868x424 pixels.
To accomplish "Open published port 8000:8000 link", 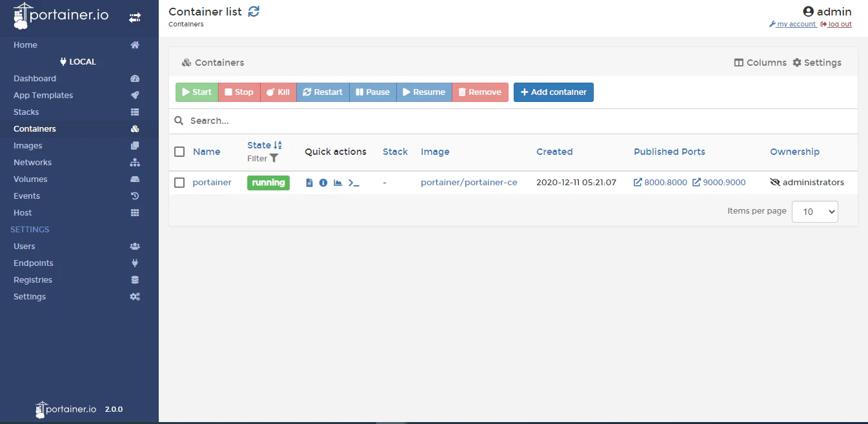I will pos(661,183).
